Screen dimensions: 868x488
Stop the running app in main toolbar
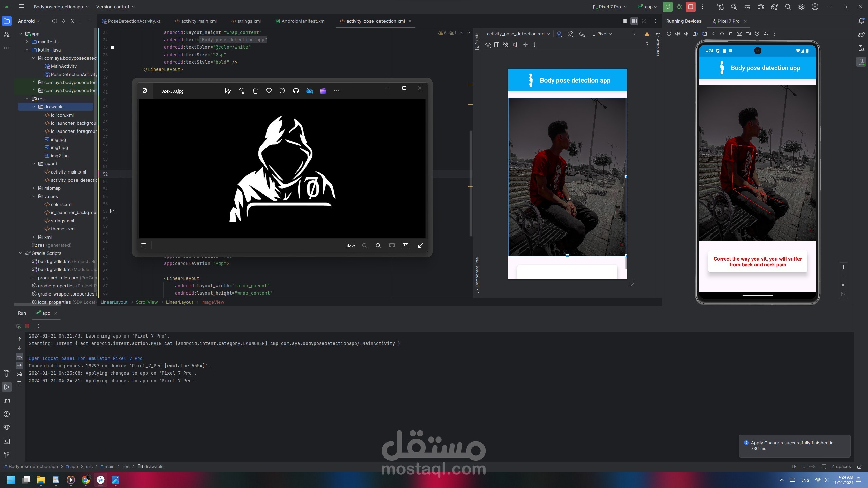coord(691,7)
